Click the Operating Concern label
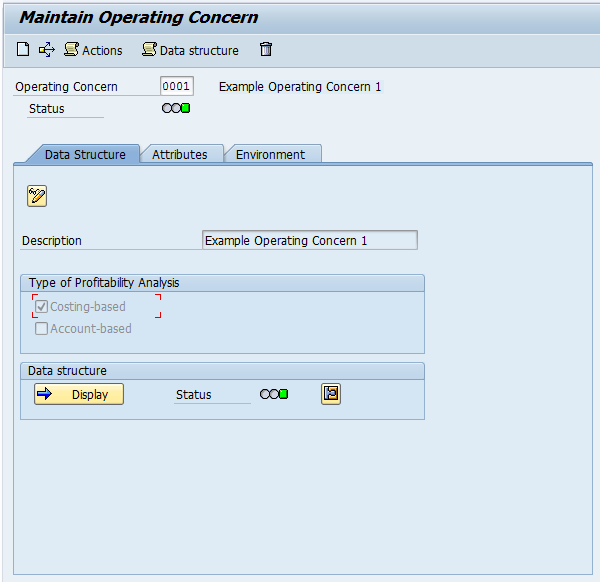 point(66,87)
